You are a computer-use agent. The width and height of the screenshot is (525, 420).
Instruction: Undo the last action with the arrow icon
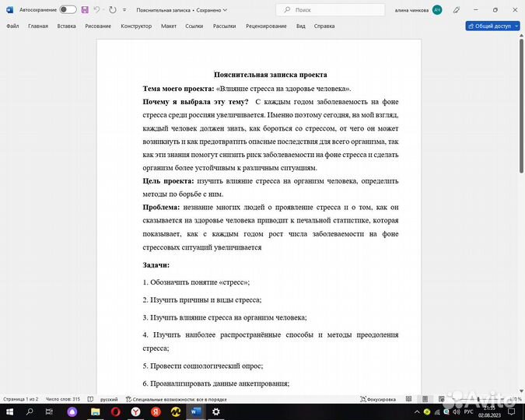point(96,9)
